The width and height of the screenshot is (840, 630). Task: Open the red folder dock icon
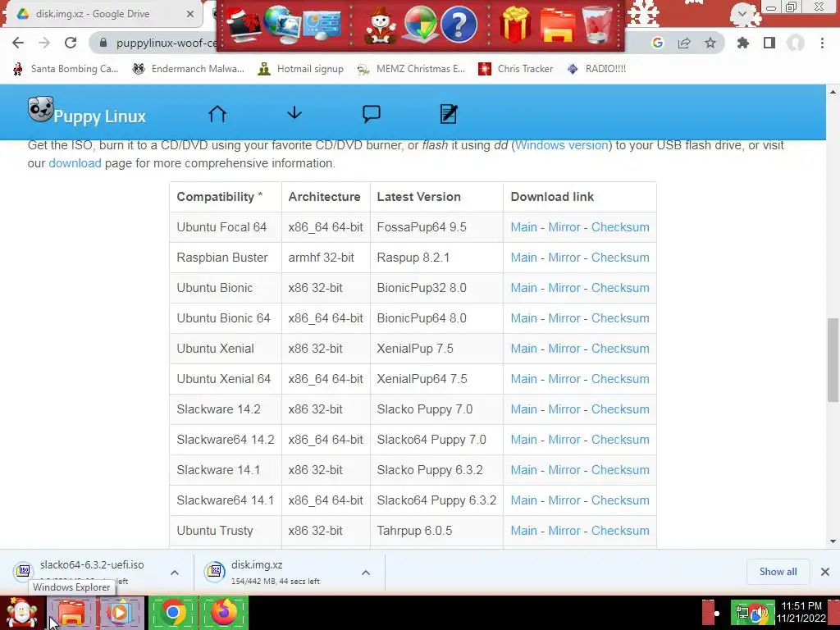tap(558, 25)
